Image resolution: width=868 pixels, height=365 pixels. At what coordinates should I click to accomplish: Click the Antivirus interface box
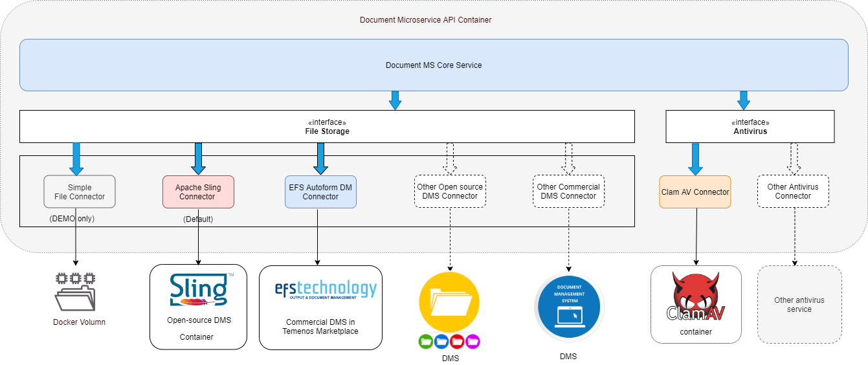(x=750, y=126)
